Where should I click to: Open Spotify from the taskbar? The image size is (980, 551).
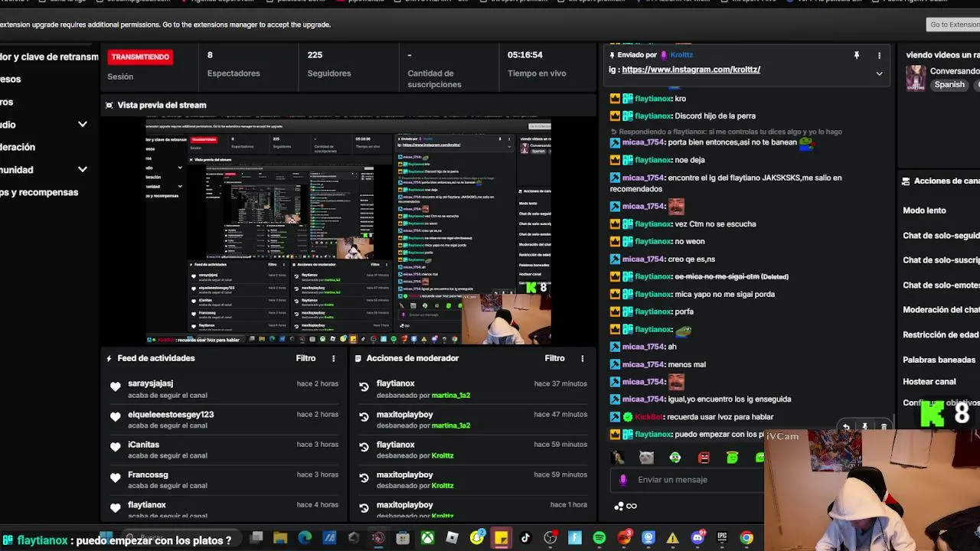coord(599,538)
